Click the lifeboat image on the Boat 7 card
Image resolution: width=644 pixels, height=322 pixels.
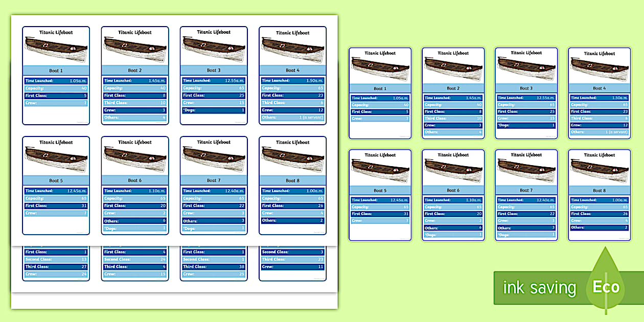click(213, 158)
